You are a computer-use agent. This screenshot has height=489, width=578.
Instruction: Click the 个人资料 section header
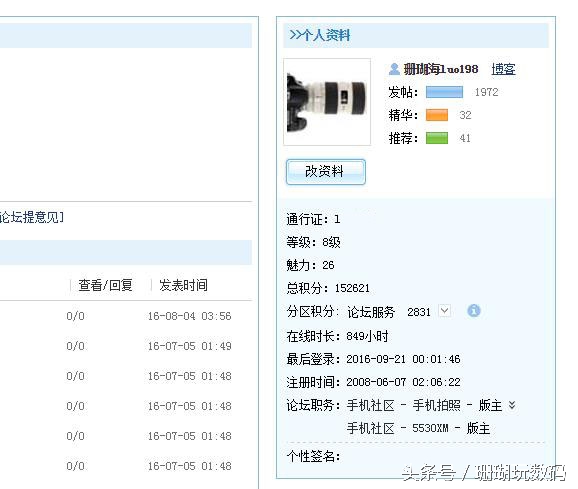click(x=416, y=35)
